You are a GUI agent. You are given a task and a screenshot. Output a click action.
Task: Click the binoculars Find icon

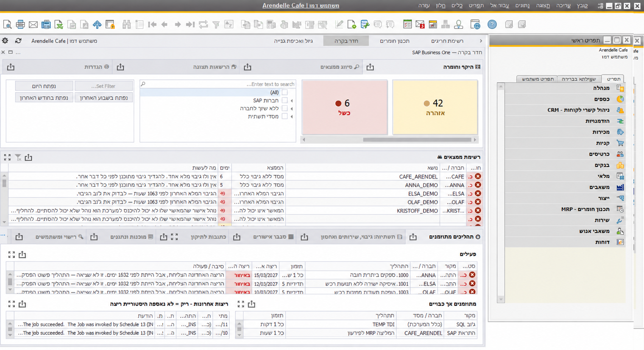[126, 25]
